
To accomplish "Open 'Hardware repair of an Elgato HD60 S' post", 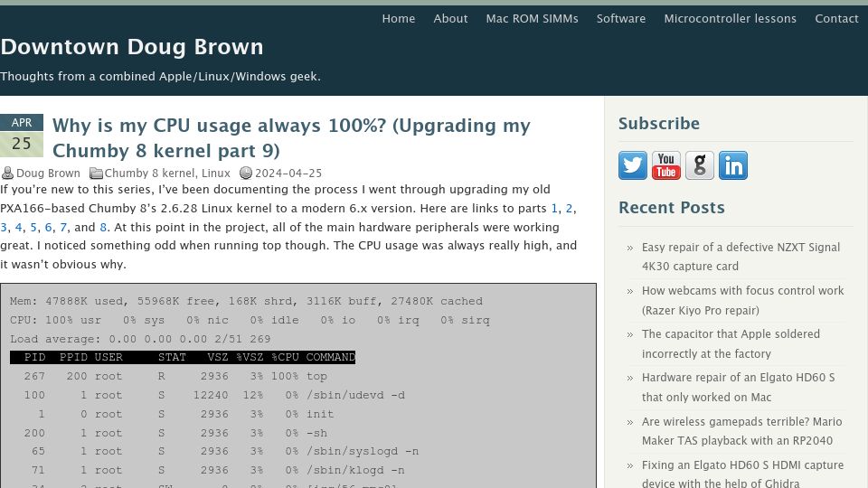I will pos(739,388).
